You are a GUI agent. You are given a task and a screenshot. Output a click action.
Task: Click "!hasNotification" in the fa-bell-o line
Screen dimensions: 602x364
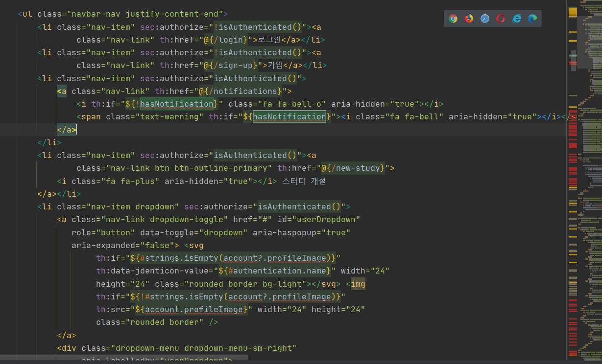coord(174,104)
